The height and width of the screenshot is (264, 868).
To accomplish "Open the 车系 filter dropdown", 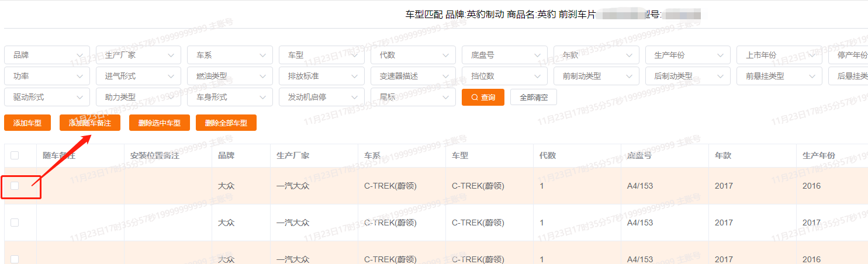I will click(230, 55).
